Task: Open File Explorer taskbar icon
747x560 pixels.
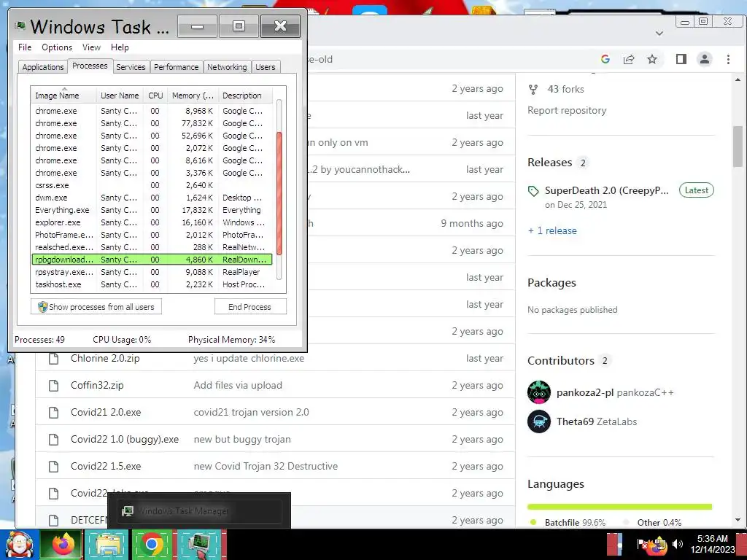Action: [107, 544]
